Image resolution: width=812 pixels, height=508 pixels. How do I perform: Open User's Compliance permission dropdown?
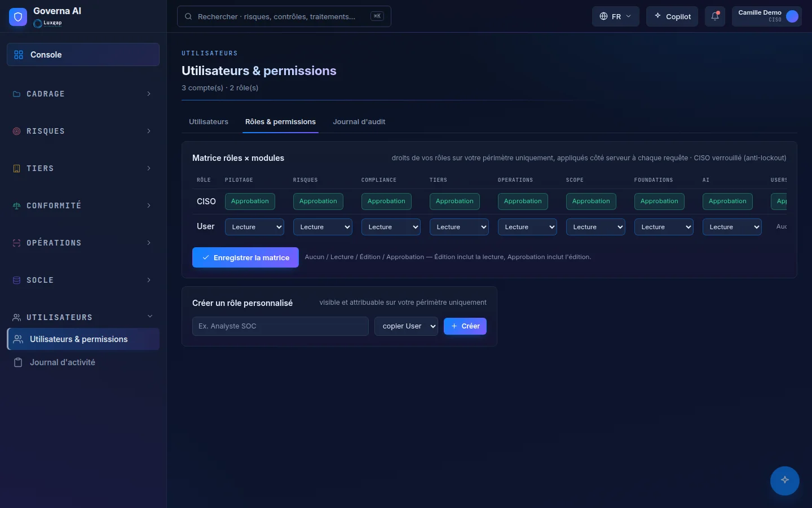(x=391, y=227)
